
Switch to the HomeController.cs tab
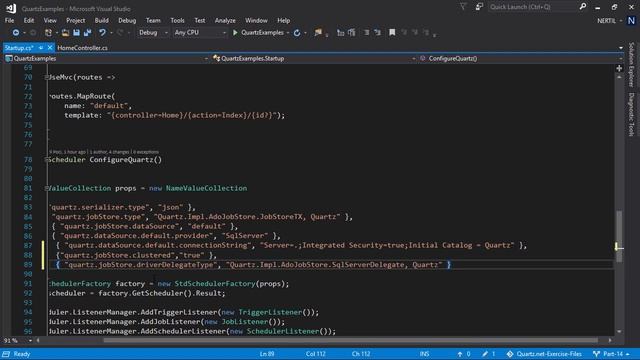pyautogui.click(x=82, y=48)
